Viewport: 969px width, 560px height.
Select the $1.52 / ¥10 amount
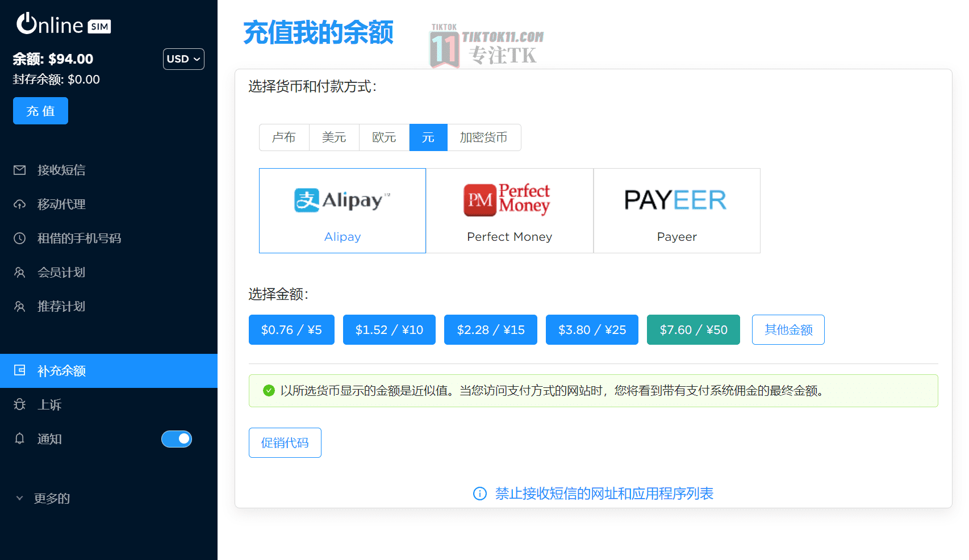[389, 329]
